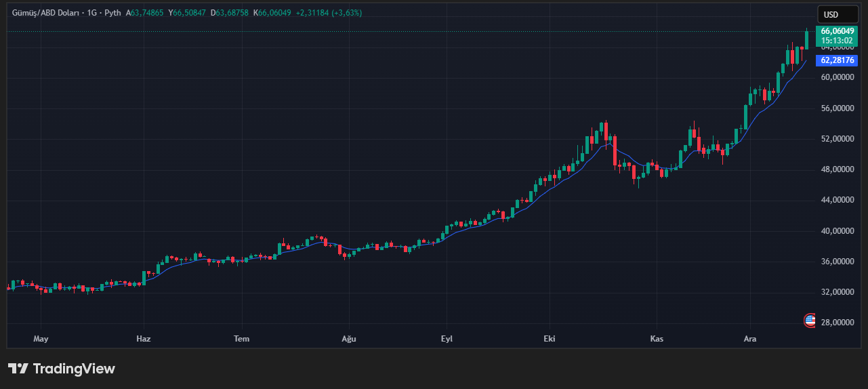Click the TradingView logo icon
The height and width of the screenshot is (389, 868).
18,369
